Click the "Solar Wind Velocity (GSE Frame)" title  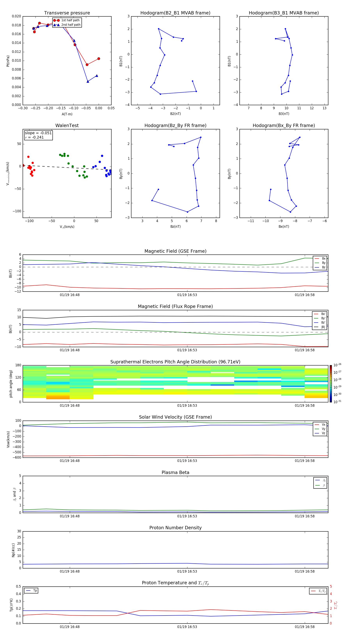175,417
